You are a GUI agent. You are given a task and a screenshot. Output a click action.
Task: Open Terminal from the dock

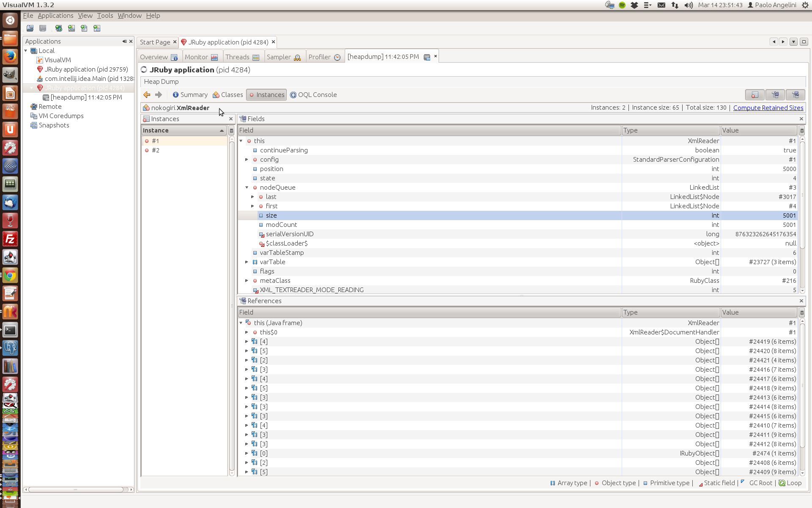(10, 330)
